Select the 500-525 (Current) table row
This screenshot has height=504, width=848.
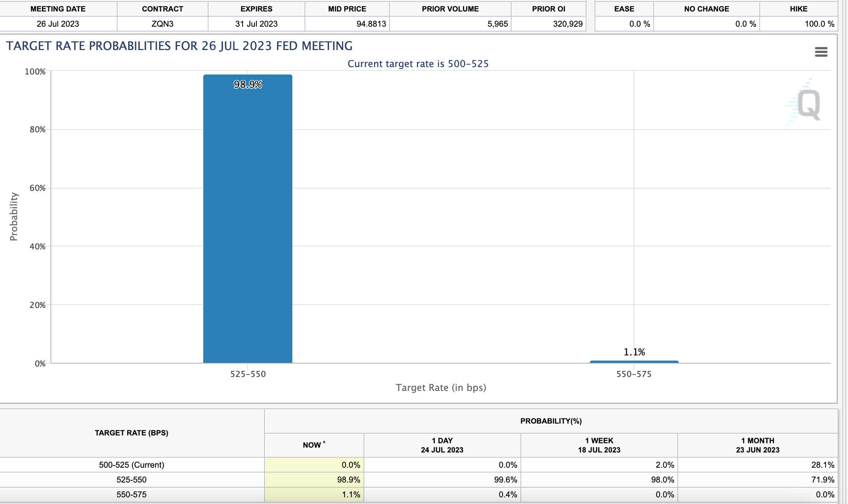[x=132, y=464]
